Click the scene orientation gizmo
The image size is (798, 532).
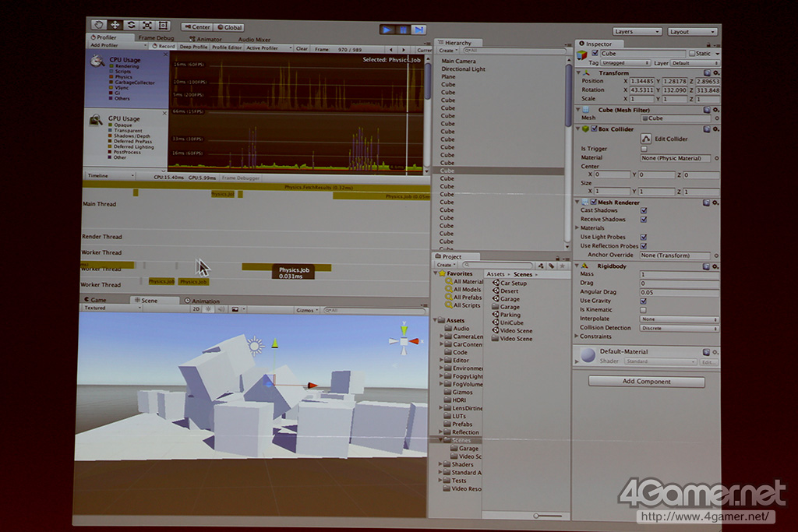click(x=404, y=340)
